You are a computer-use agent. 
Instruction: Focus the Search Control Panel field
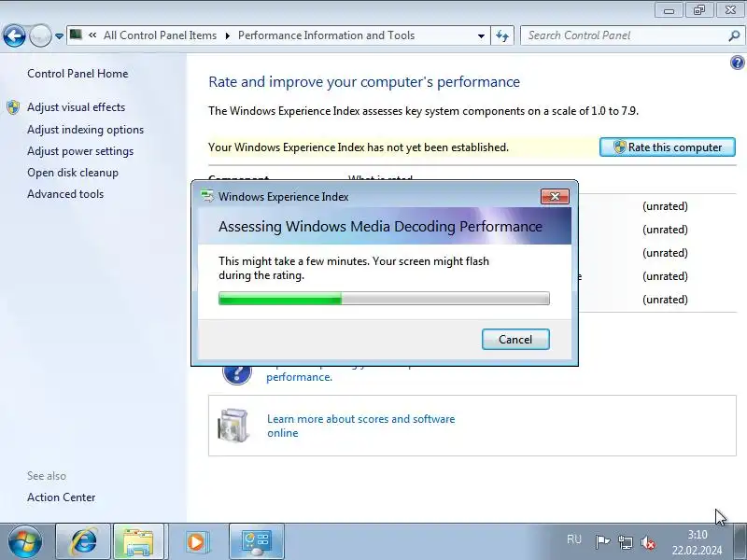click(626, 35)
